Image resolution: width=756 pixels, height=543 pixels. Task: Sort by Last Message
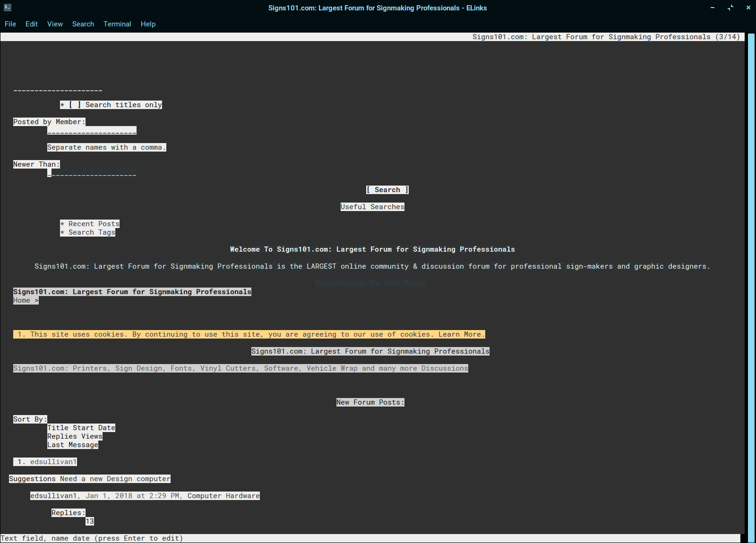[x=73, y=445]
